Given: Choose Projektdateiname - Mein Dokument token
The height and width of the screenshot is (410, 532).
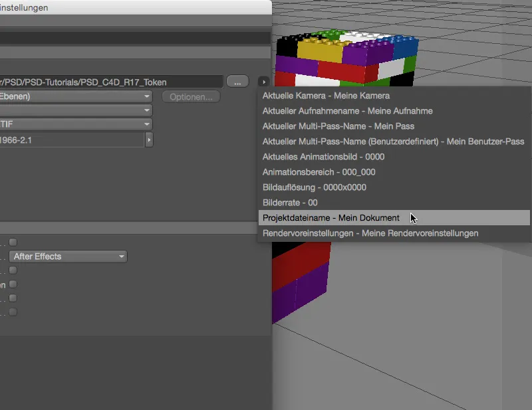Looking at the screenshot, I should pos(394,218).
